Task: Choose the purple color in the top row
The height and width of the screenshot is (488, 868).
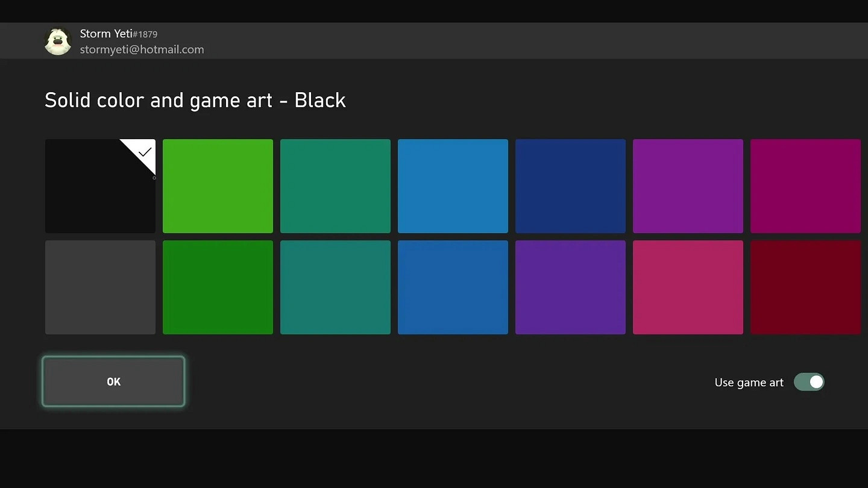Action: click(688, 186)
